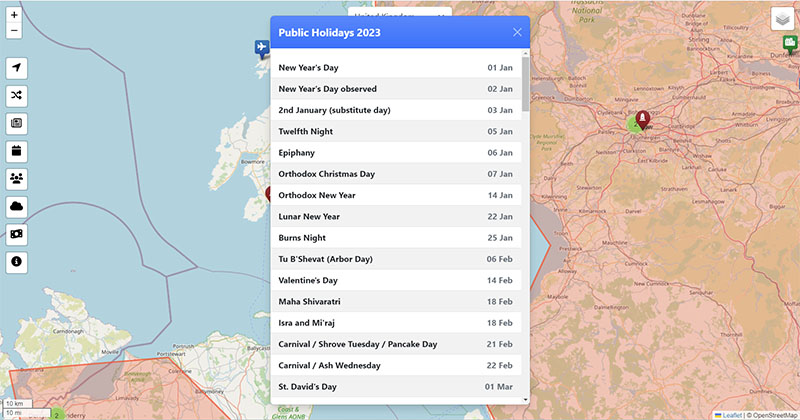Select the Orthodox Christmas Day row
The width and height of the screenshot is (800, 420).
click(x=396, y=174)
